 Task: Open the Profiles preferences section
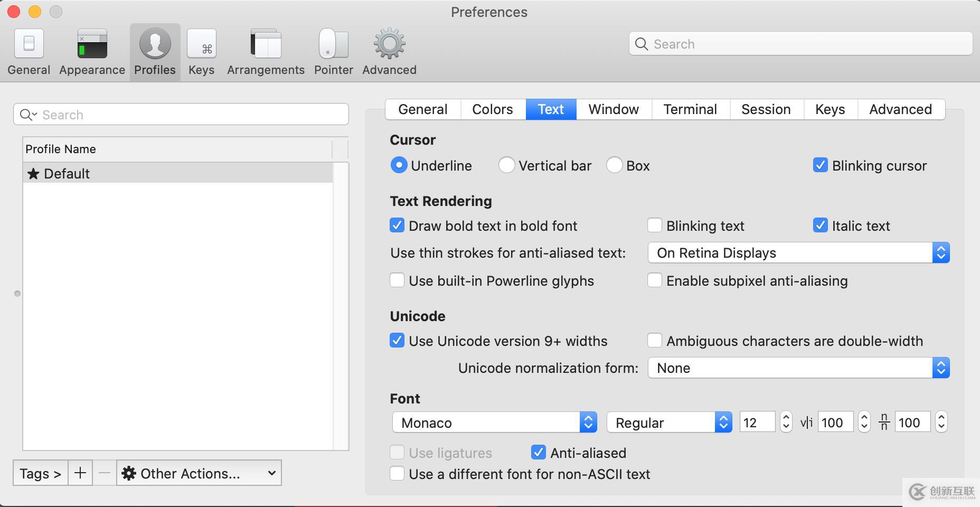coord(154,50)
